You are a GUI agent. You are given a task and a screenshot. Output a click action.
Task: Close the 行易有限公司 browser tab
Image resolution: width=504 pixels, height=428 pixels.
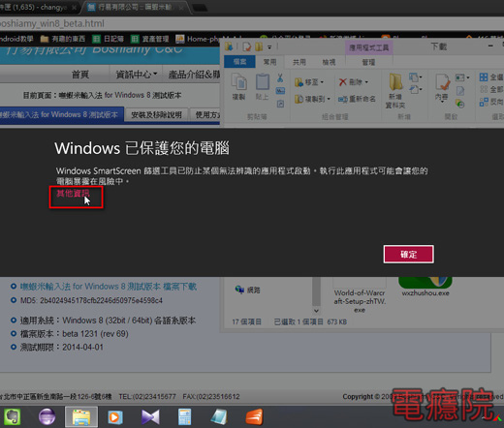pos(181,7)
